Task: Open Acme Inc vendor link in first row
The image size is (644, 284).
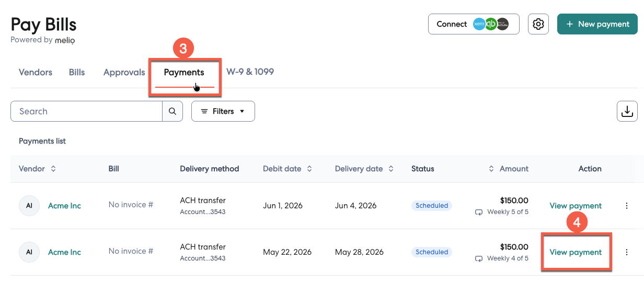Action: 64,206
